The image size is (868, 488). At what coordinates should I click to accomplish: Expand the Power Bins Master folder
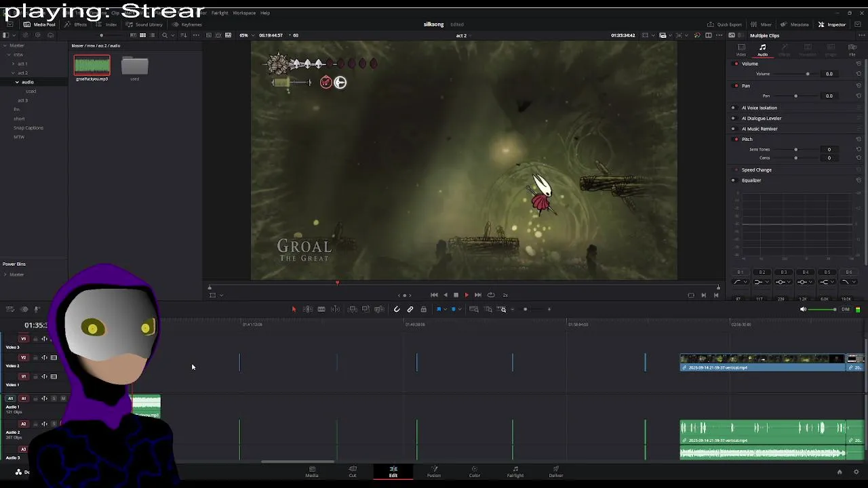pos(5,274)
